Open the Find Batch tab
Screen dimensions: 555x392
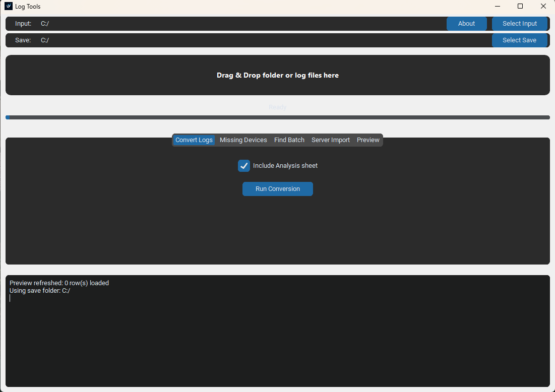point(289,140)
